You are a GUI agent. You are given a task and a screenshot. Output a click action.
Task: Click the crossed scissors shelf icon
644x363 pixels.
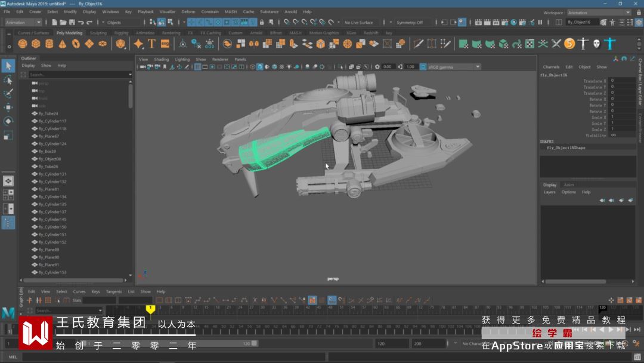pyautogui.click(x=556, y=44)
